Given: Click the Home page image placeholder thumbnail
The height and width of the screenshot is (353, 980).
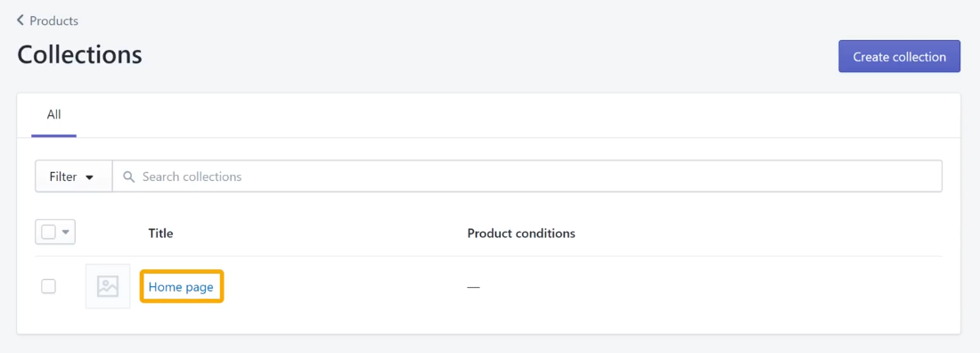Looking at the screenshot, I should (108, 287).
